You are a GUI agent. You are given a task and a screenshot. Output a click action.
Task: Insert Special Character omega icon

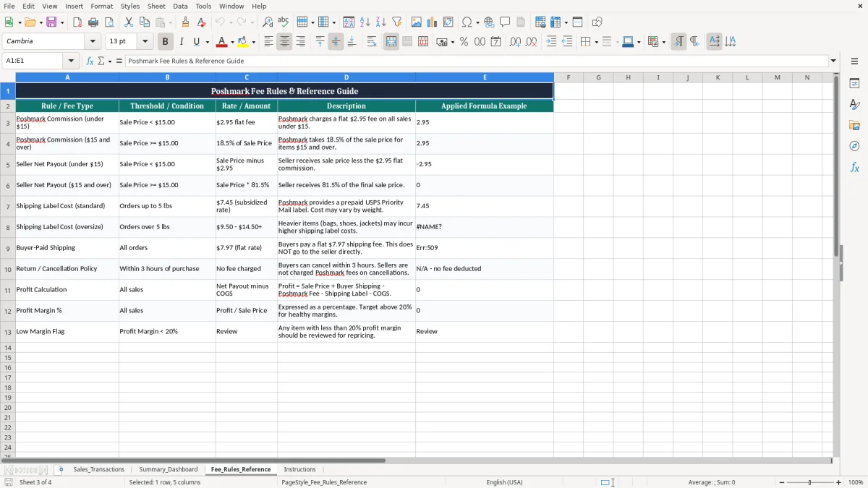point(467,22)
